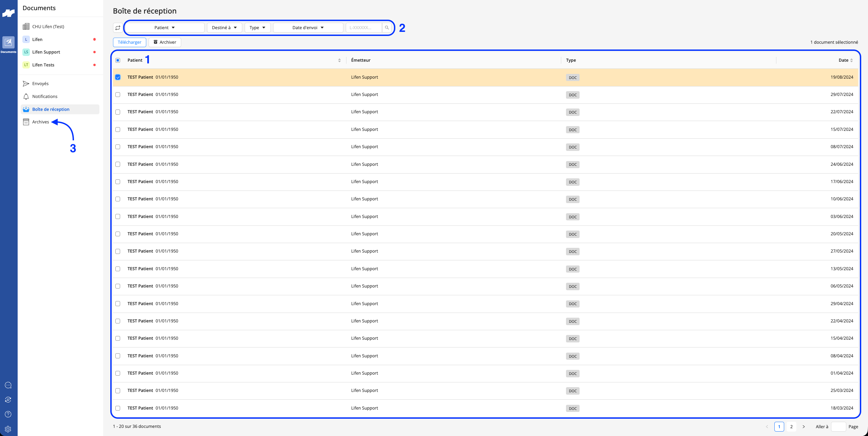Click the sync user icon in left bar

click(8, 400)
